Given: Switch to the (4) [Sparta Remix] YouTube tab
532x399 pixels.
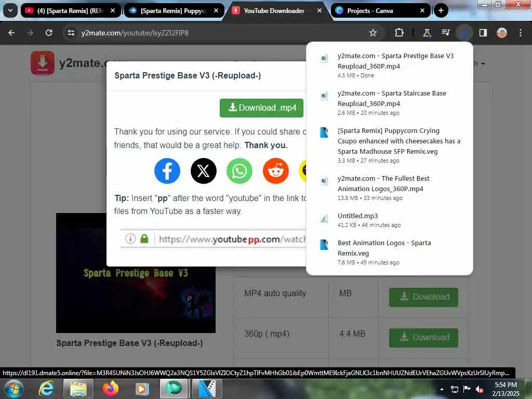Looking at the screenshot, I should click(71, 10).
